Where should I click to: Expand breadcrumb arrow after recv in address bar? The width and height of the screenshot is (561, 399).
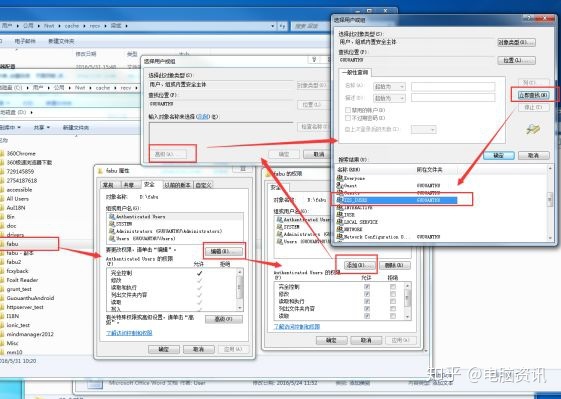point(106,26)
